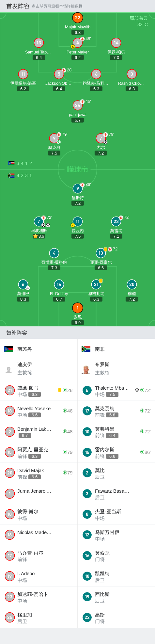
Task: Open substitute 莫克瓦纳 number 17 row
Action: point(116,411)
